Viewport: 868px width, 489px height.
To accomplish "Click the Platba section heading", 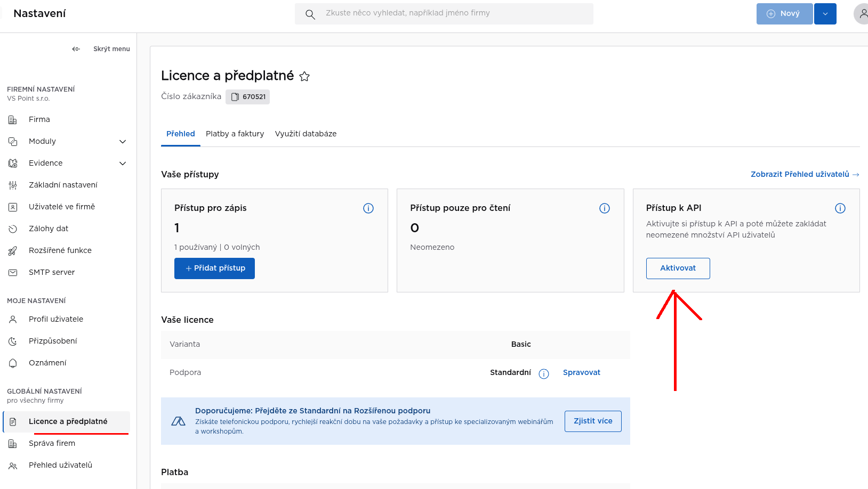I will click(x=175, y=472).
